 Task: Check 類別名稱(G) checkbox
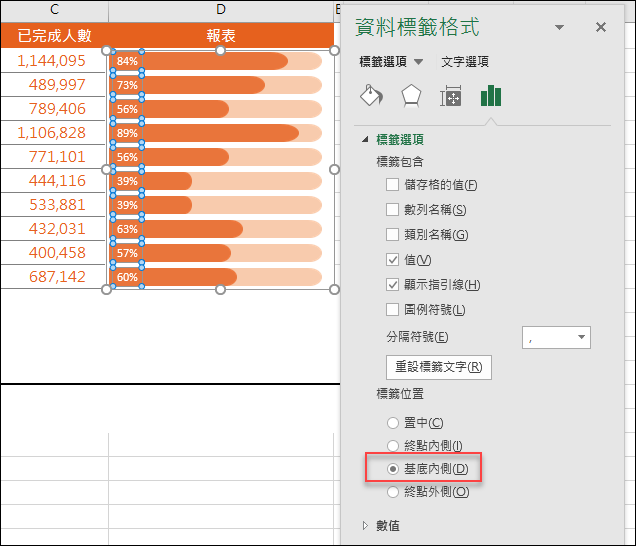point(392,234)
